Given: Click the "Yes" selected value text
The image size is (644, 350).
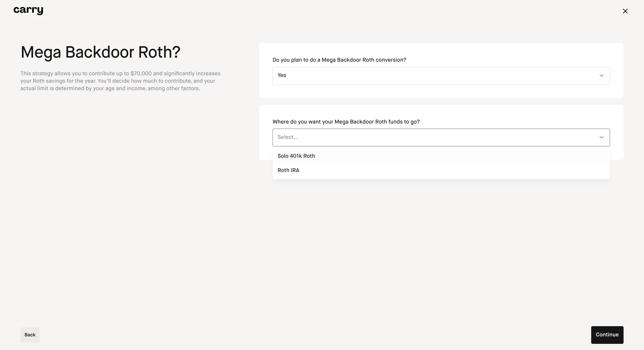Looking at the screenshot, I should click(282, 75).
